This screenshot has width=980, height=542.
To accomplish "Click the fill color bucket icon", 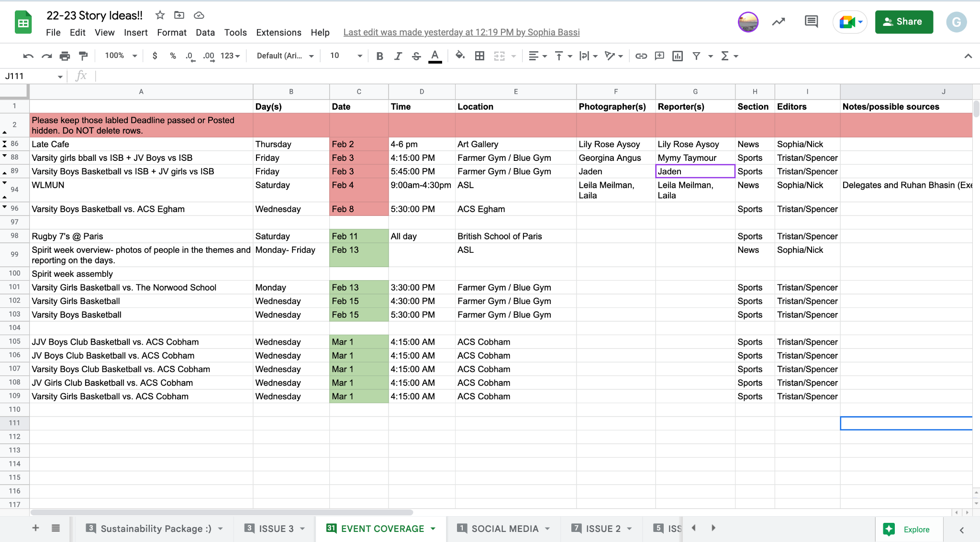I will (x=460, y=56).
